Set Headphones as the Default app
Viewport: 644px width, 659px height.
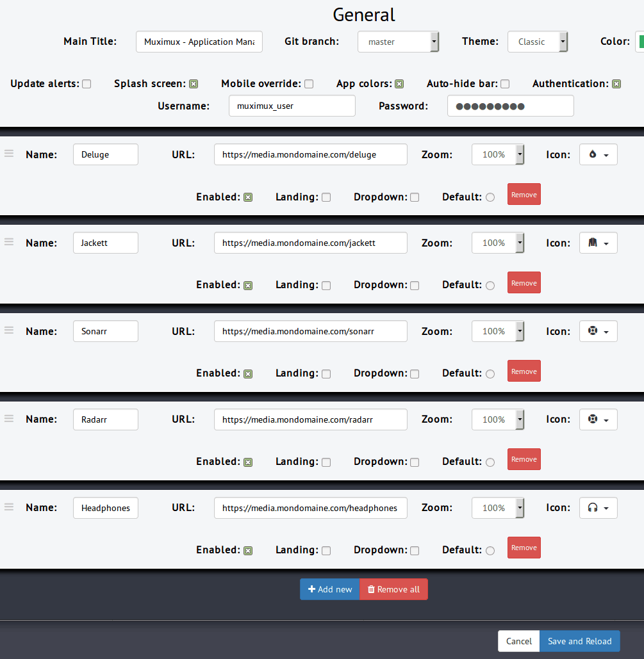point(490,550)
